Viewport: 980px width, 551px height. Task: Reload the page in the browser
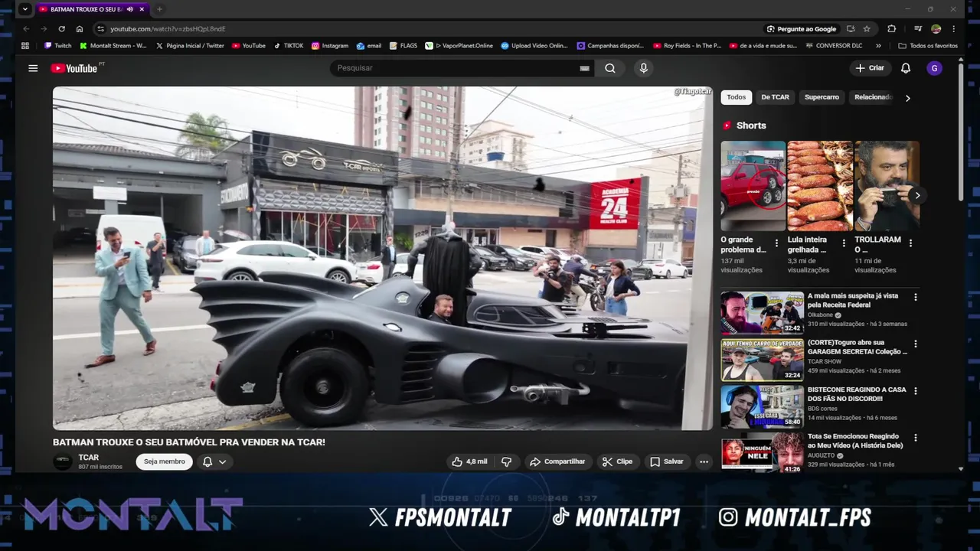coord(61,29)
